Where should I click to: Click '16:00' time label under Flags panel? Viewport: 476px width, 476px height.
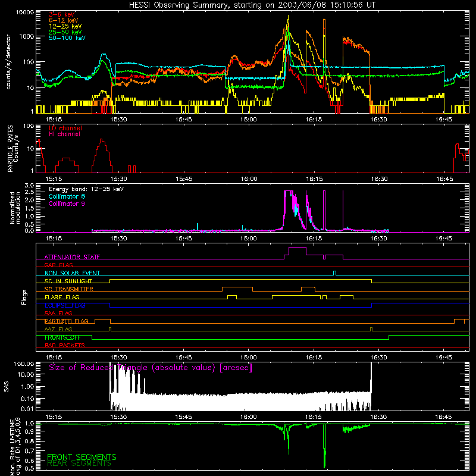click(249, 358)
